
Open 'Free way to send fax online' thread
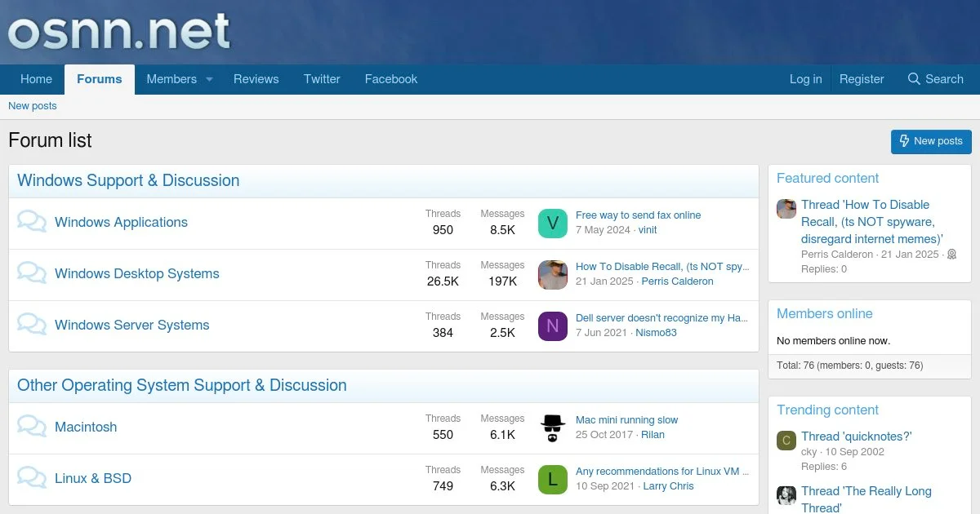(638, 215)
